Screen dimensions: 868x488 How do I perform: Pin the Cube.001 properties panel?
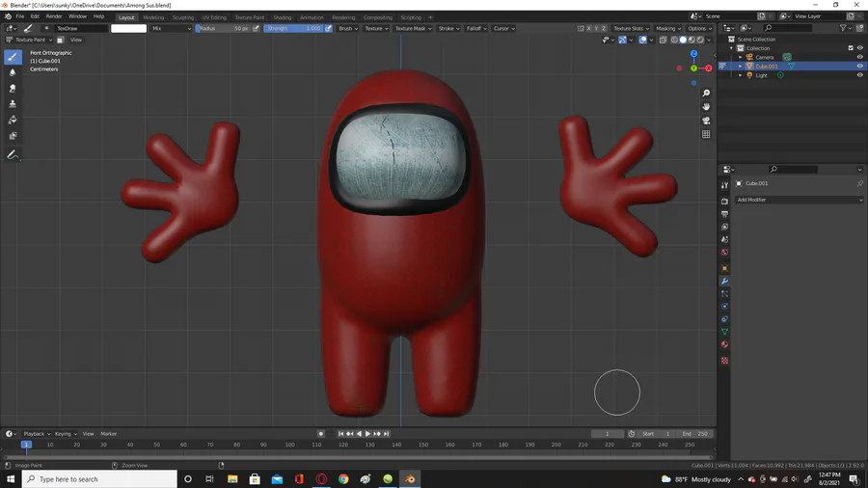tap(859, 183)
